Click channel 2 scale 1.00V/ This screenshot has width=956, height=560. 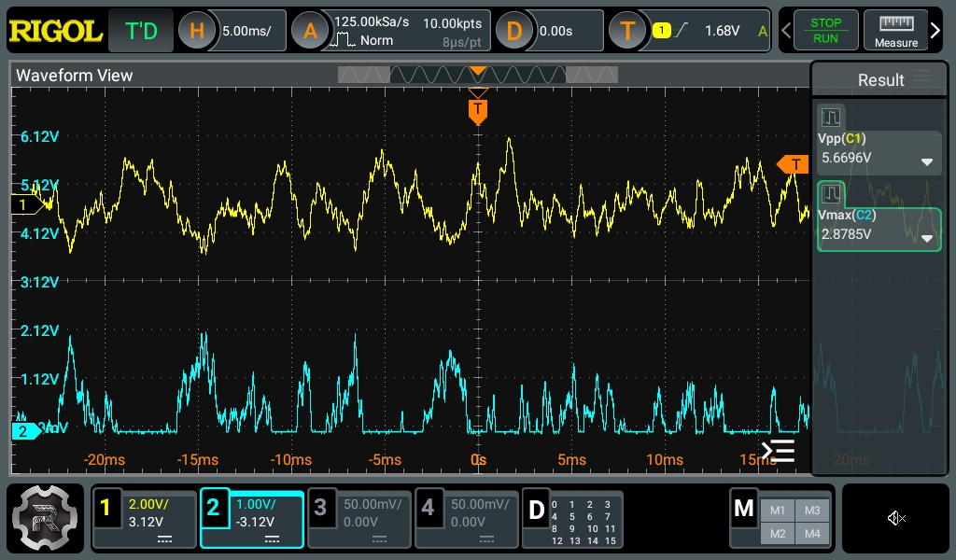tap(256, 505)
